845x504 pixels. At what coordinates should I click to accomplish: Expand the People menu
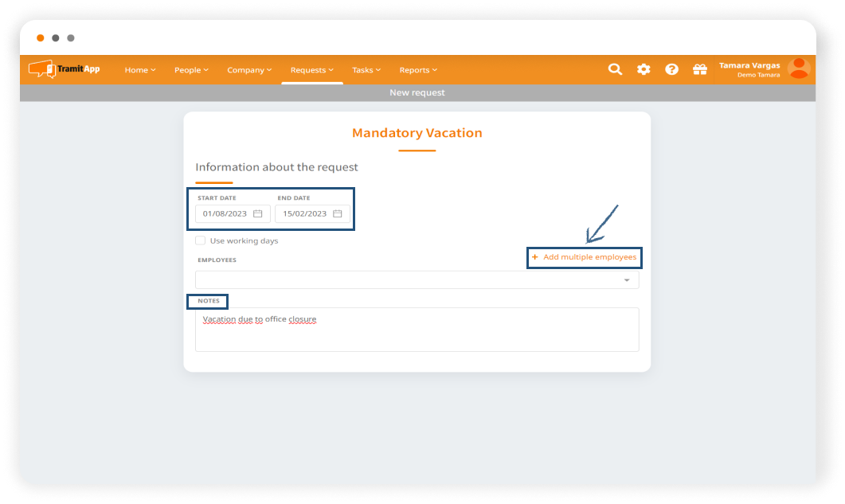[191, 70]
